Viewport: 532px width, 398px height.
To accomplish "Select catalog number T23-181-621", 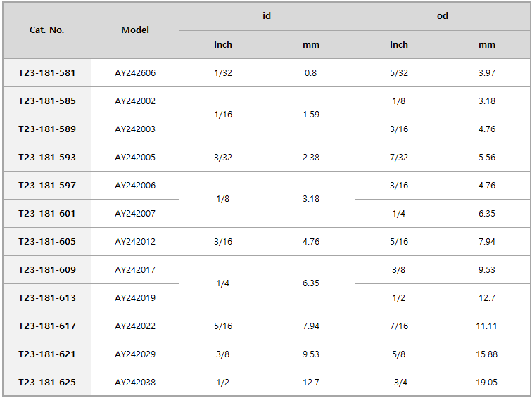I will tap(47, 354).
